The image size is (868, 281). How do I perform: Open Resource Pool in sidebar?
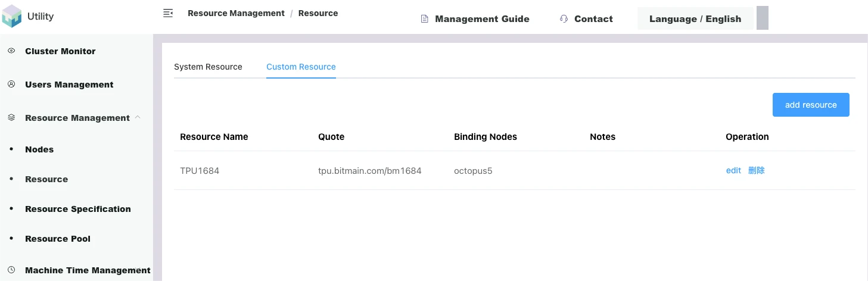tap(58, 239)
